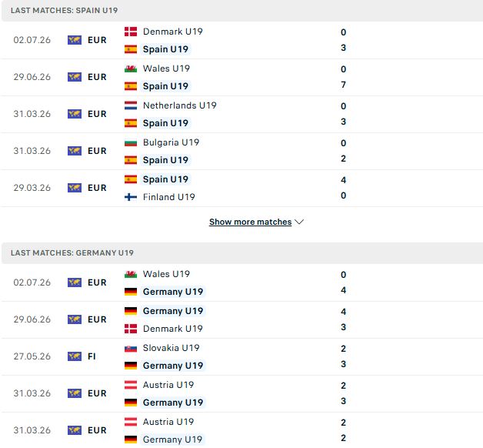
Task: Click the Spain flag in the Finland match
Action: 131,179
